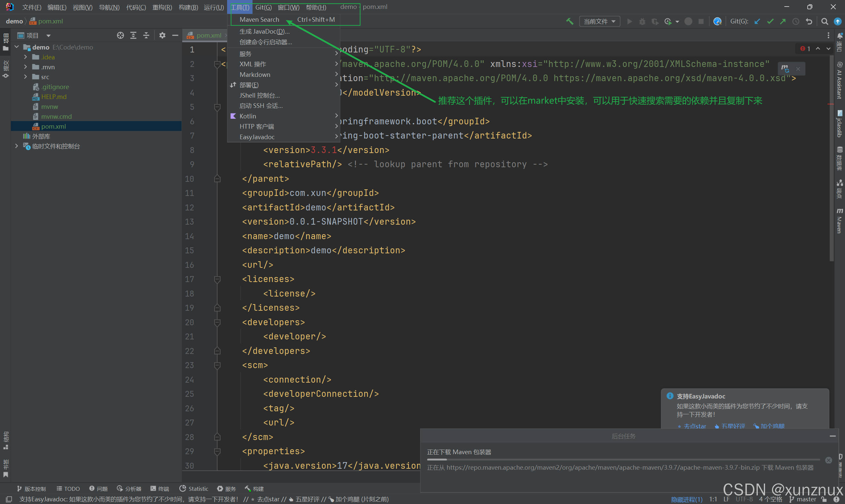
Task: Click the Maven Search tool icon
Action: [x=259, y=19]
